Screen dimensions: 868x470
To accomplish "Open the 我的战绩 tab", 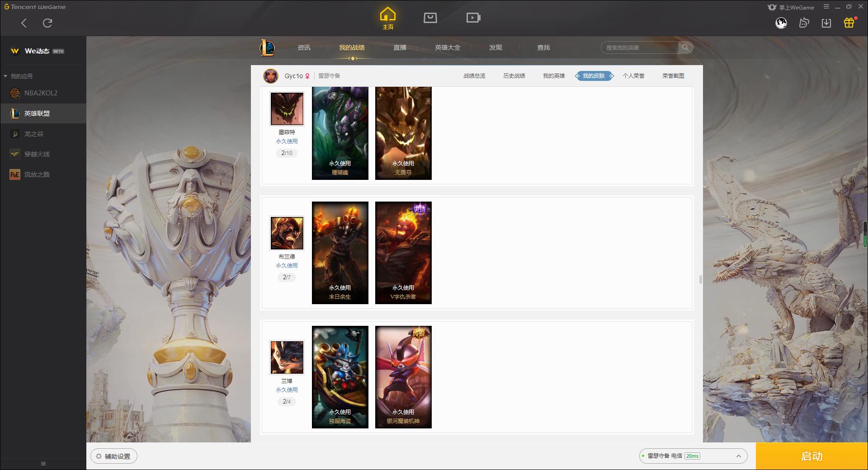I will [352, 47].
